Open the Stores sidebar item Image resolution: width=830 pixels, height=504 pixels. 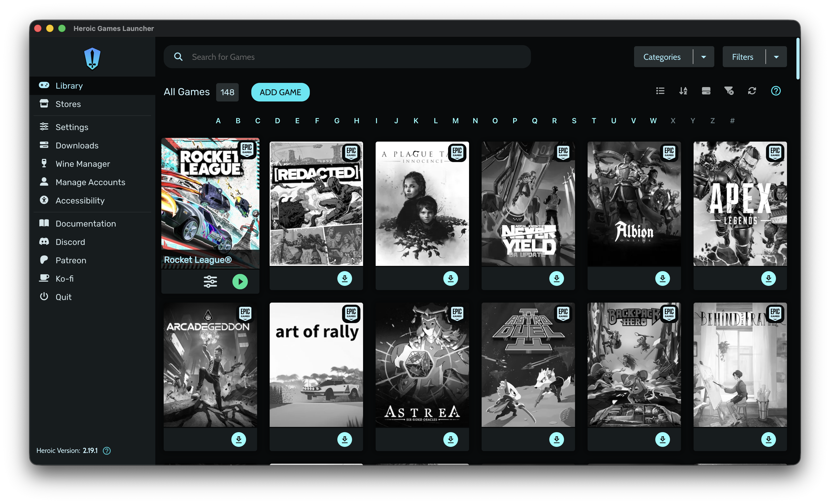[68, 104]
